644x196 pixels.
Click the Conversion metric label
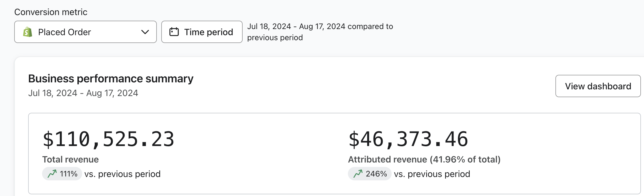(51, 12)
